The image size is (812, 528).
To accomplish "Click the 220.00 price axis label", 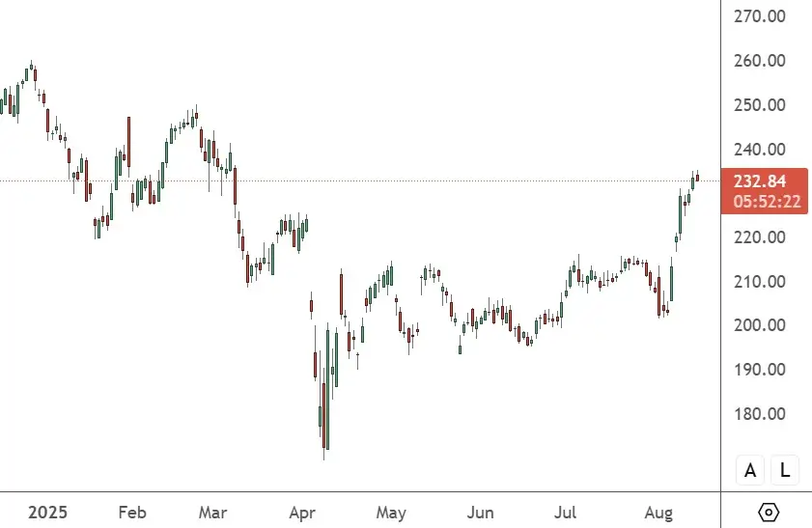I will tap(759, 237).
